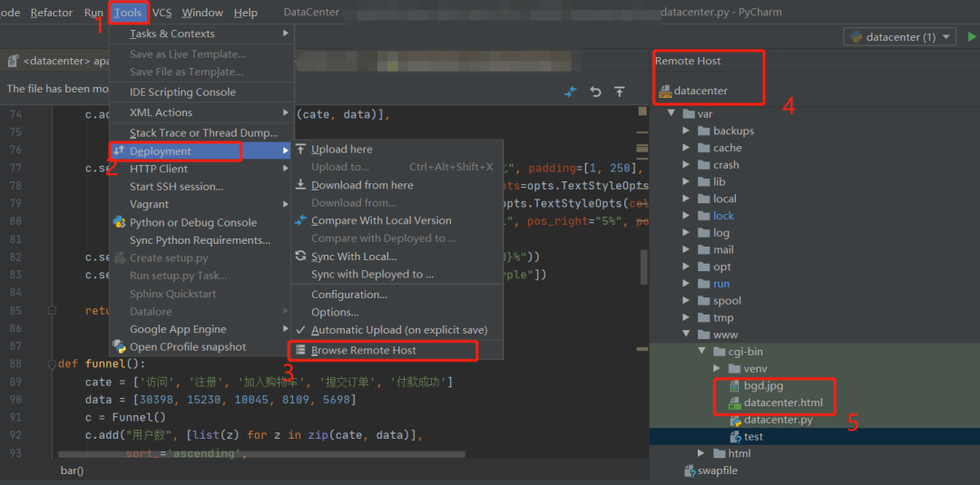The image size is (980, 485).
Task: Open Python or Debug Console
Action: click(x=201, y=222)
